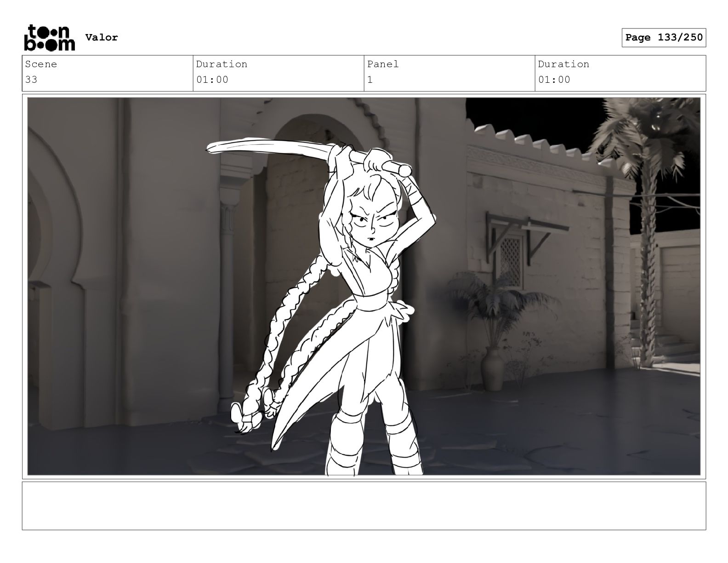728x563 pixels.
Task: Click the 'Page 133/250' box
Action: point(664,38)
